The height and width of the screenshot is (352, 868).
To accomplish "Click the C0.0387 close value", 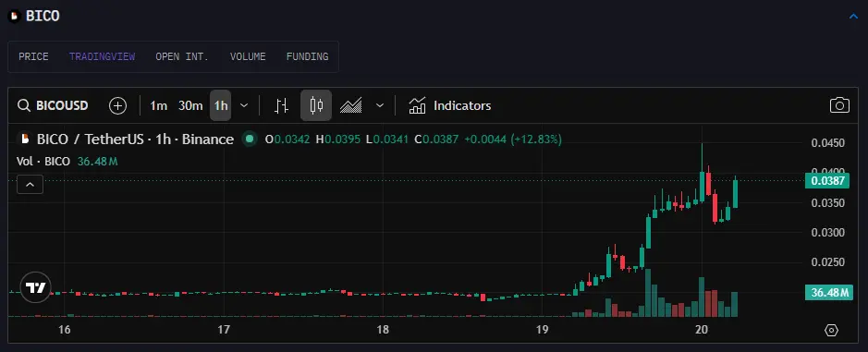I will point(436,140).
